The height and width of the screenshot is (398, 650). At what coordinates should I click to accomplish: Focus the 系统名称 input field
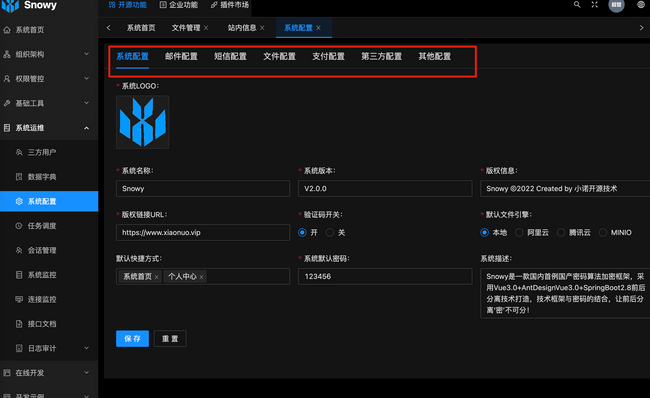tap(203, 189)
